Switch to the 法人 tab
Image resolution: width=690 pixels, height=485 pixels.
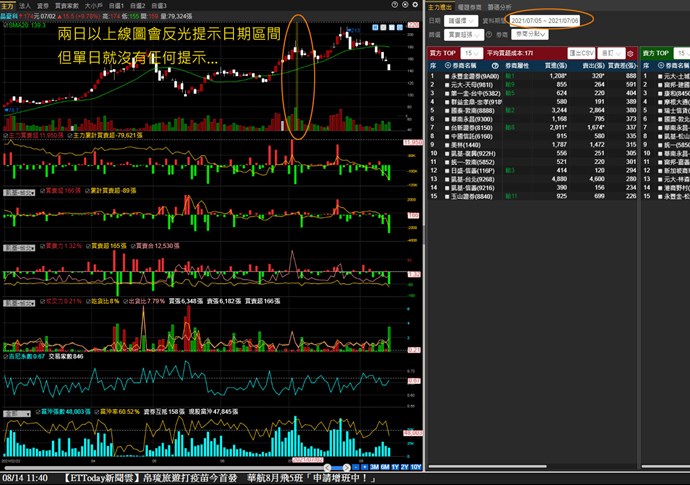tap(24, 6)
